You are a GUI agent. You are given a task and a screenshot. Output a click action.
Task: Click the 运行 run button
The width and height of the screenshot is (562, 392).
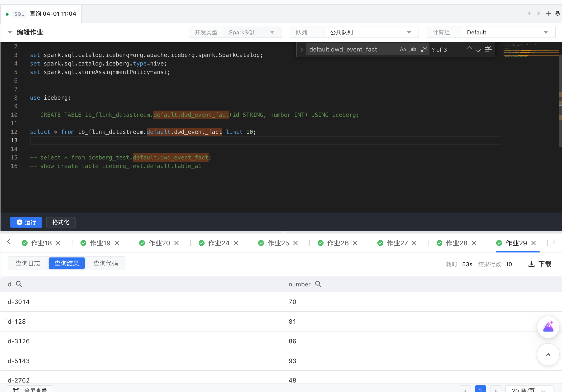click(x=26, y=222)
